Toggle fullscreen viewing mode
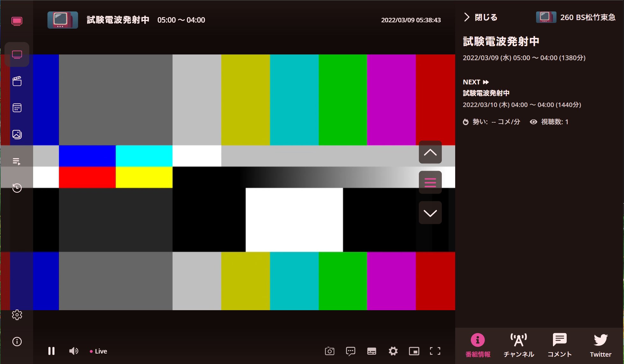The height and width of the screenshot is (364, 624). coord(435,351)
